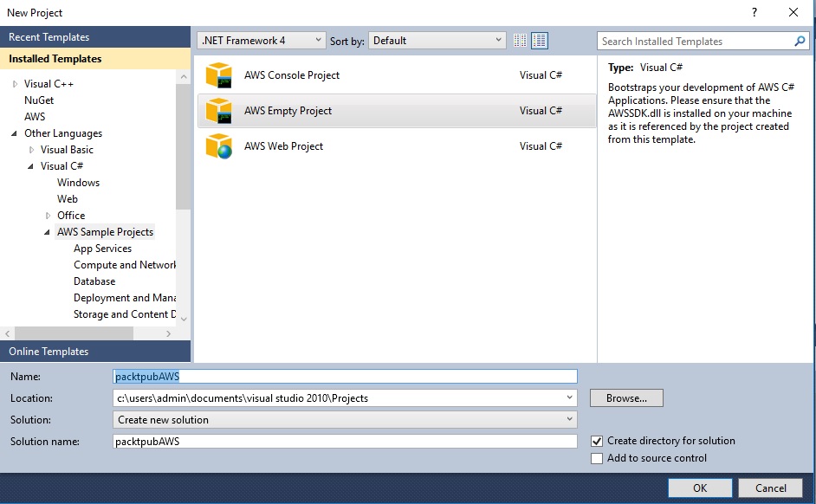816x504 pixels.
Task: Switch to medium icons list view
Action: point(540,41)
